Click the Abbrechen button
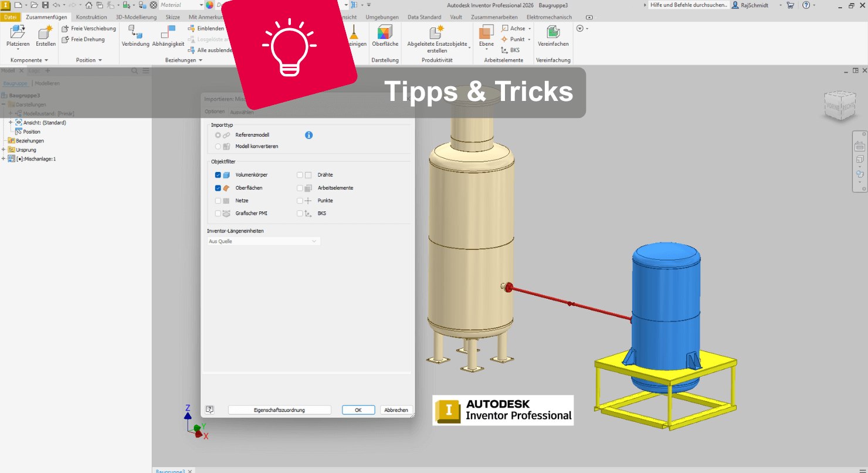The height and width of the screenshot is (473, 868). 396,410
